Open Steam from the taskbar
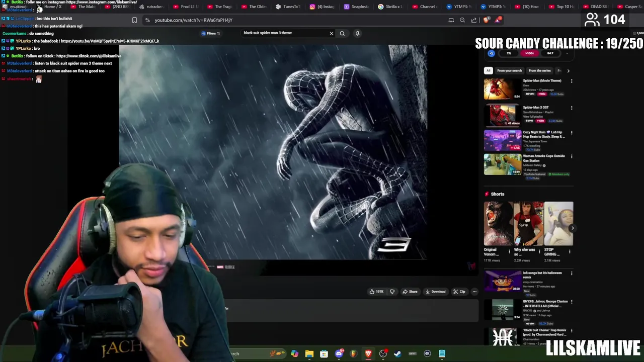 coord(397,353)
